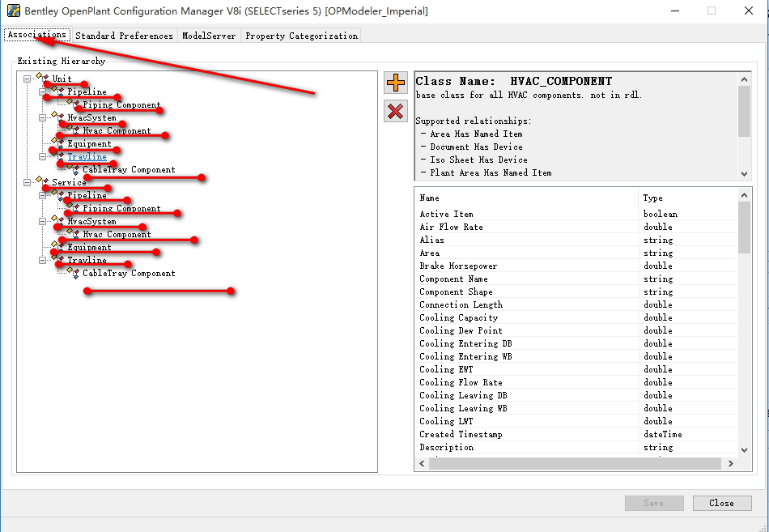Select CableTray Component under Service

coord(129,273)
